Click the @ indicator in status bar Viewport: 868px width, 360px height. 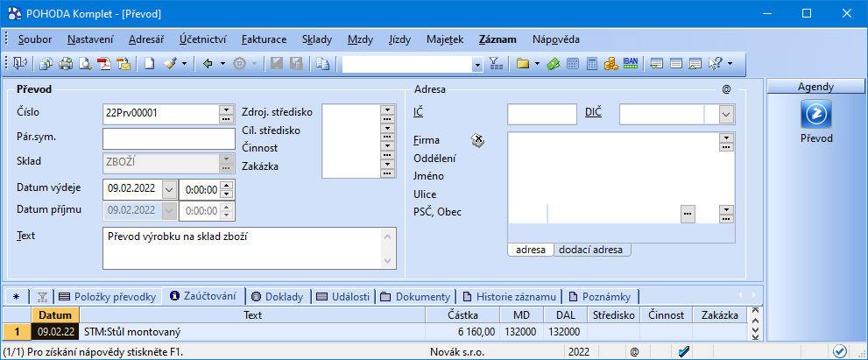click(x=634, y=351)
